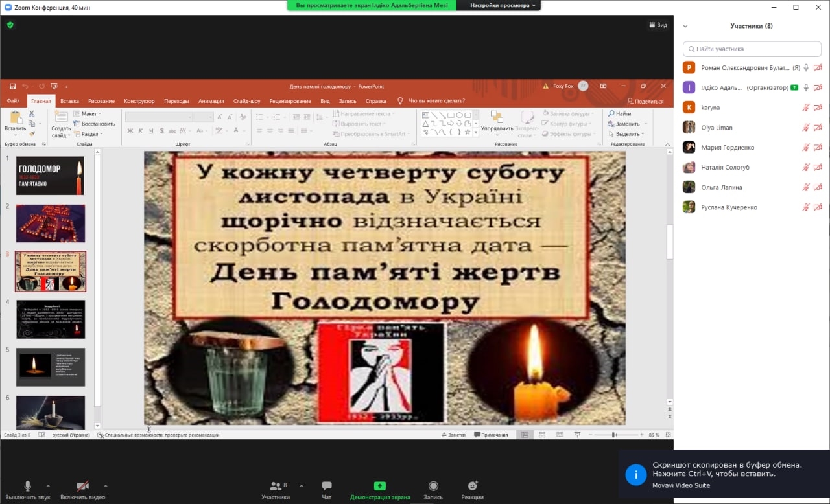Open the Участники participants icon
This screenshot has width=830, height=504.
276,486
